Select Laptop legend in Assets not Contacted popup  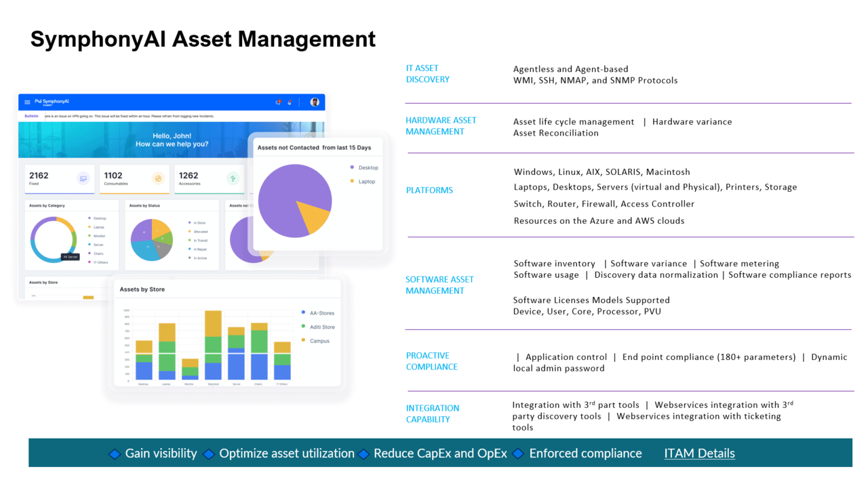362,182
